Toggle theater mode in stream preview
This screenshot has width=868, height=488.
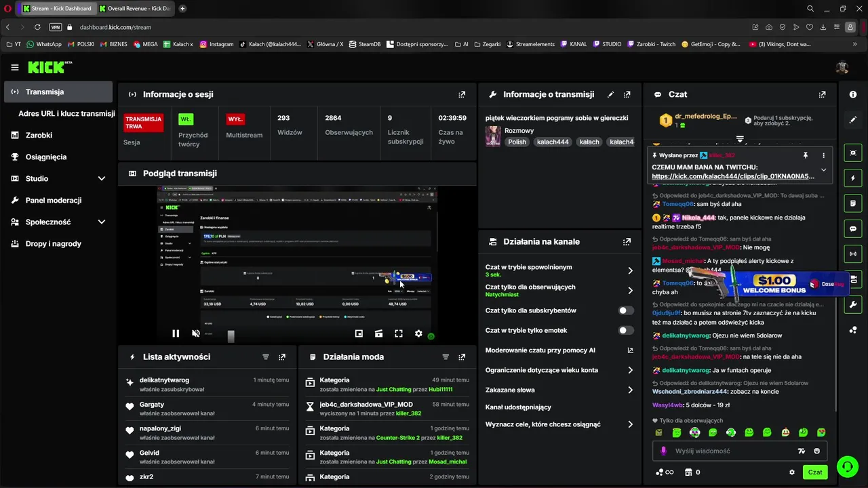pos(378,333)
